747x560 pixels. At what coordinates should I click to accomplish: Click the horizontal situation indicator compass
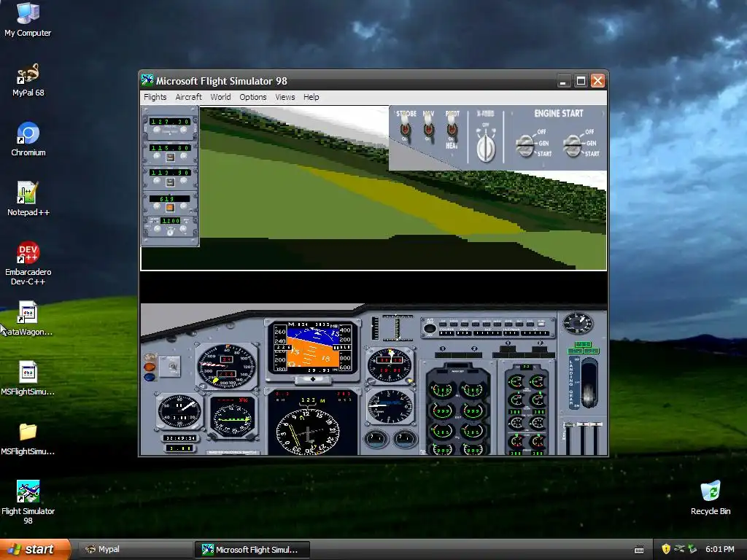[x=308, y=432]
